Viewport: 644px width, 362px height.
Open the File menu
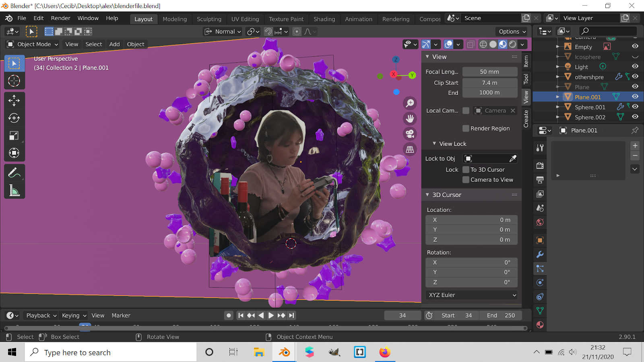[x=22, y=18]
